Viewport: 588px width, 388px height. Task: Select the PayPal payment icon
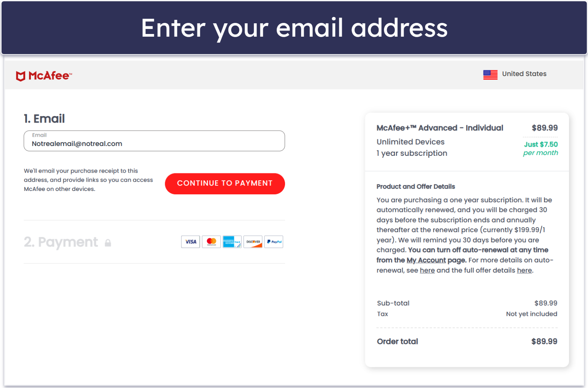tap(274, 241)
